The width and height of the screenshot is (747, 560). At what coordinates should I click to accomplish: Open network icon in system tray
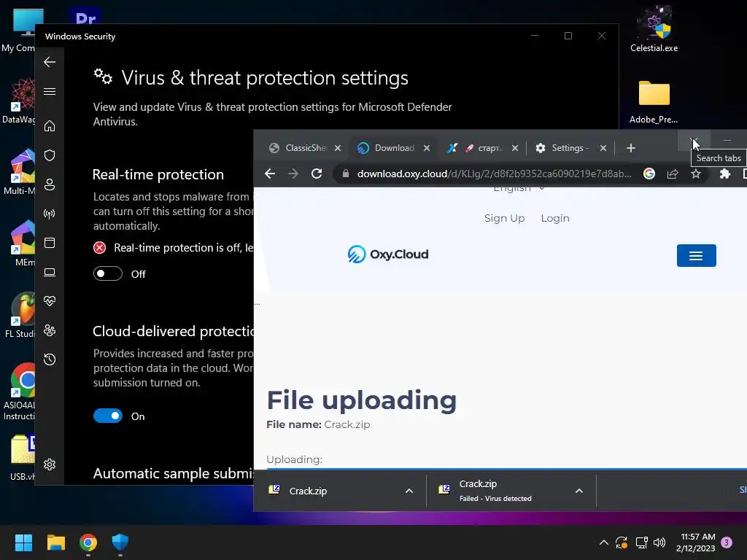pos(641,542)
